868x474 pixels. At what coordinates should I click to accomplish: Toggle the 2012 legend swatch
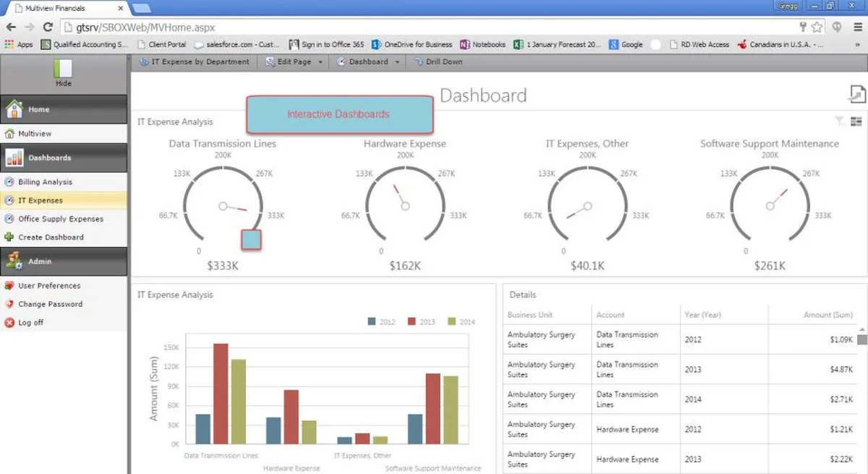point(372,321)
